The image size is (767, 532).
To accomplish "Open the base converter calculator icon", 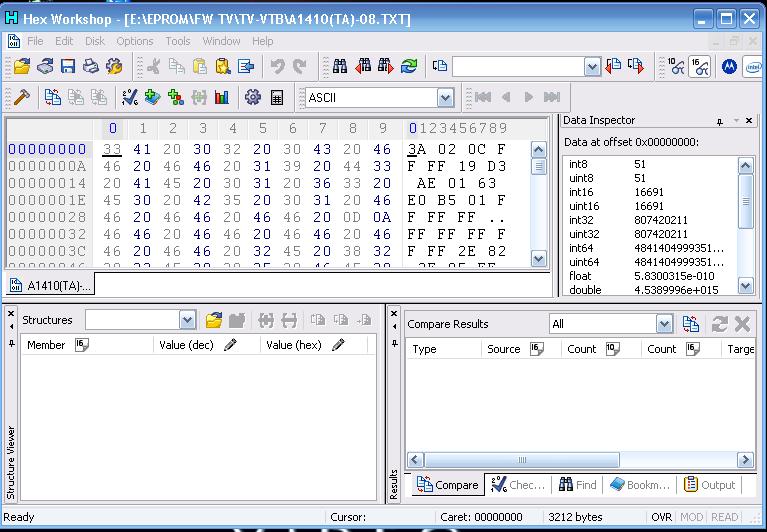I will click(x=277, y=97).
